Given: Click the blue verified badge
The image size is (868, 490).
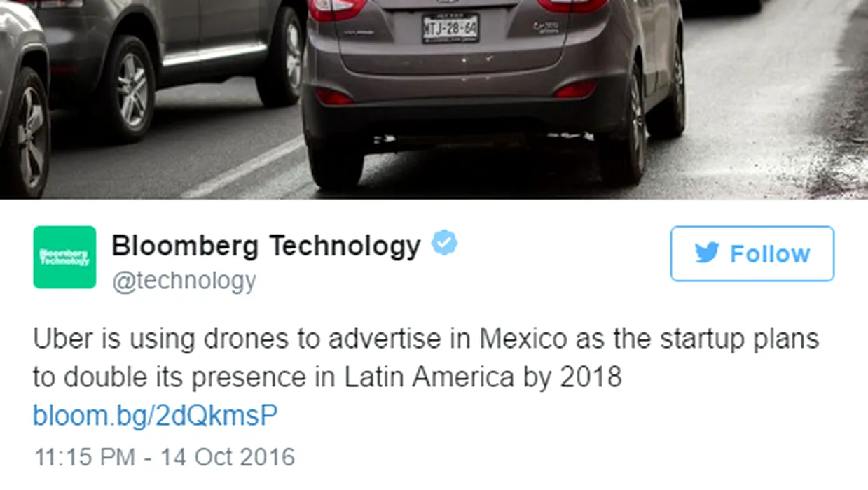Looking at the screenshot, I should pos(443,244).
